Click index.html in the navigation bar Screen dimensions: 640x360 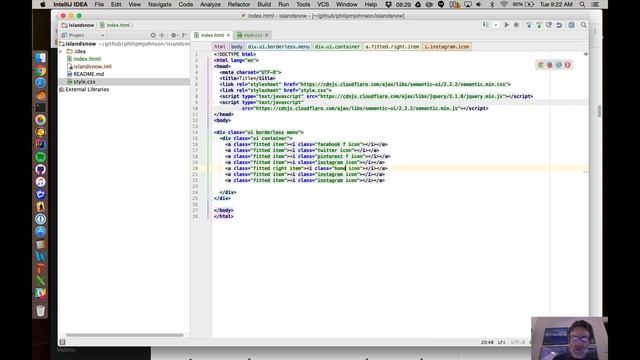(115, 25)
